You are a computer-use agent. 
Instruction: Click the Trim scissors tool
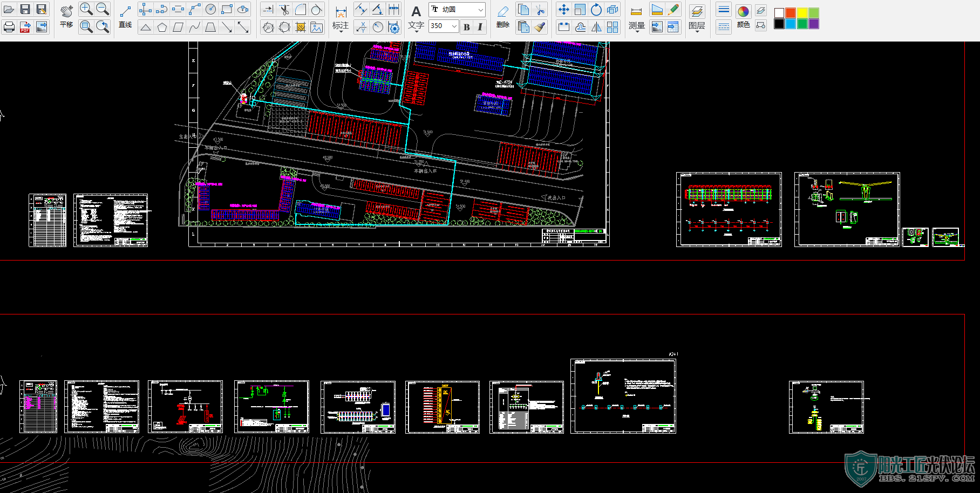[284, 9]
